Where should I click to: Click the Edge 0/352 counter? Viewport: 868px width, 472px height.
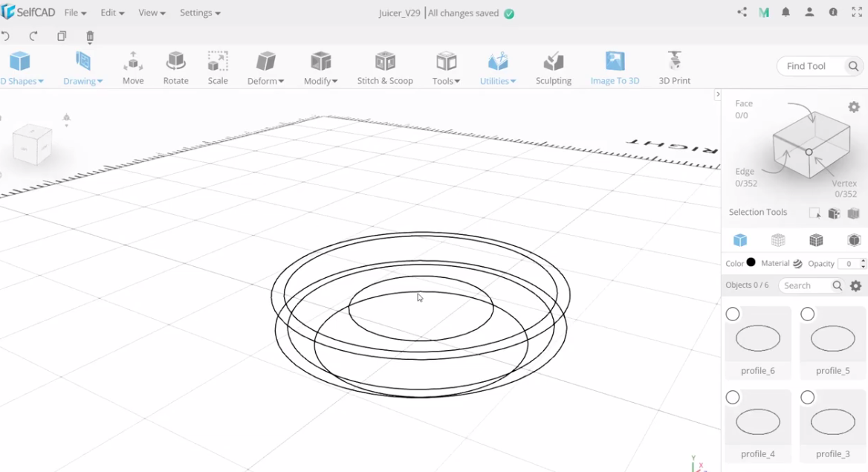tap(745, 177)
